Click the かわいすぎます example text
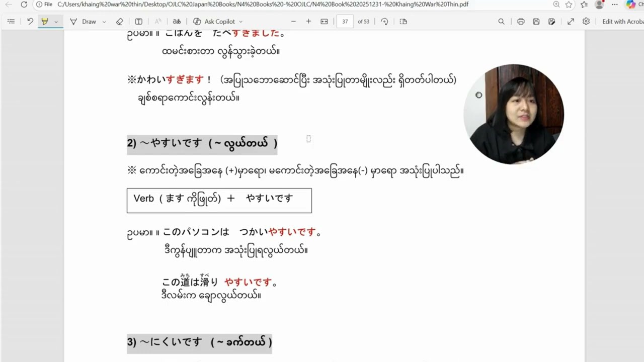Screen dimensions: 644x362 (x=170, y=79)
